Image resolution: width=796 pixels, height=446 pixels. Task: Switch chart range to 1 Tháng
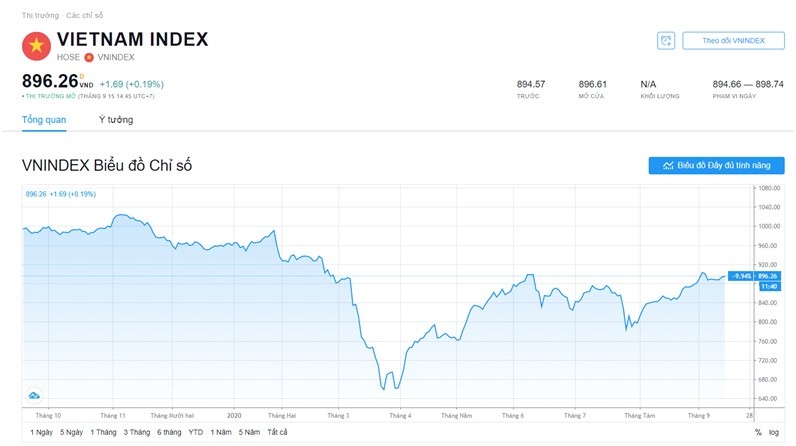104,432
